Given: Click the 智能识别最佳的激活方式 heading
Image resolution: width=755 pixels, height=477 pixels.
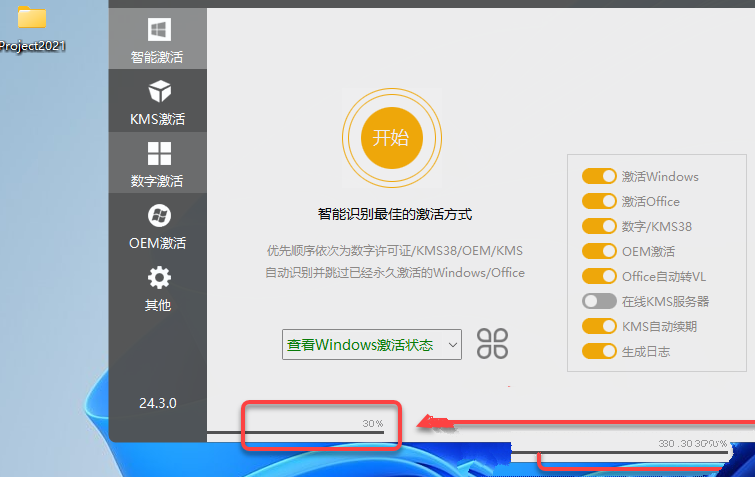Looking at the screenshot, I should [x=395, y=214].
